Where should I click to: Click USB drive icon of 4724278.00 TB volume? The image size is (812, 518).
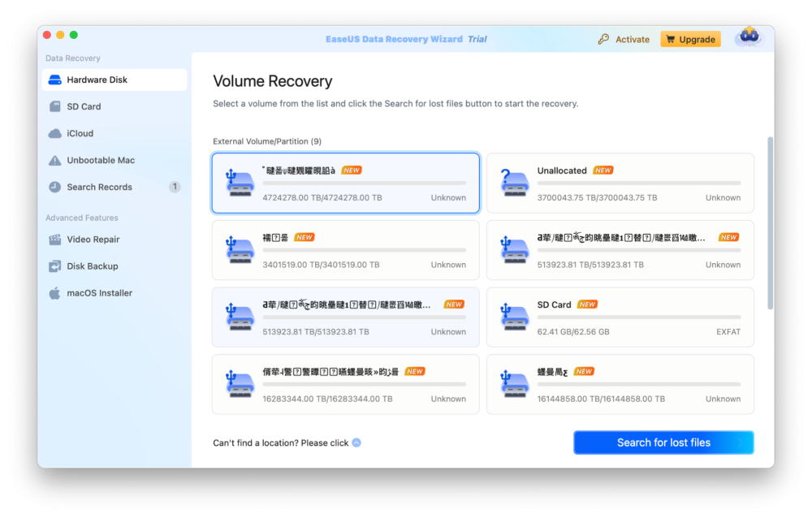click(240, 183)
